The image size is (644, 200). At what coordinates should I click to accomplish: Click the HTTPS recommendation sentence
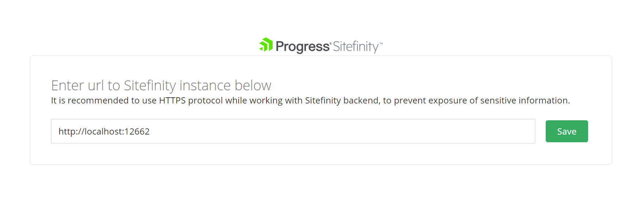[x=310, y=101]
